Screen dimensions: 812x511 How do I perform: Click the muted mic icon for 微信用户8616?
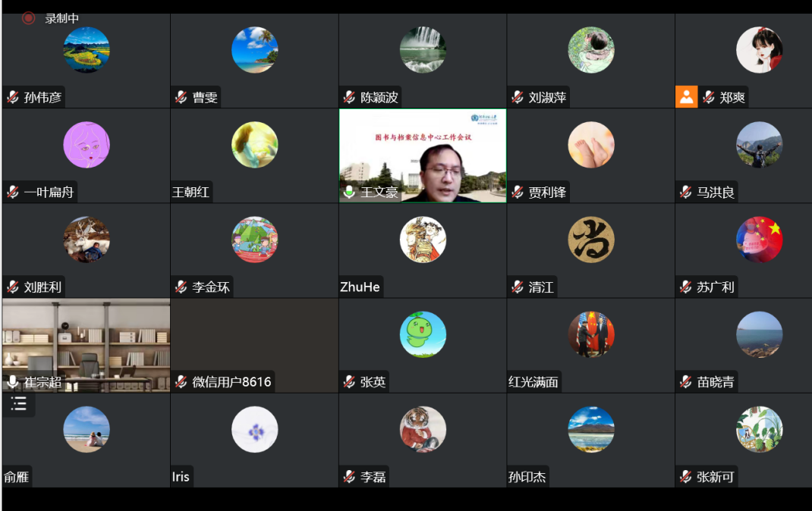(x=181, y=381)
